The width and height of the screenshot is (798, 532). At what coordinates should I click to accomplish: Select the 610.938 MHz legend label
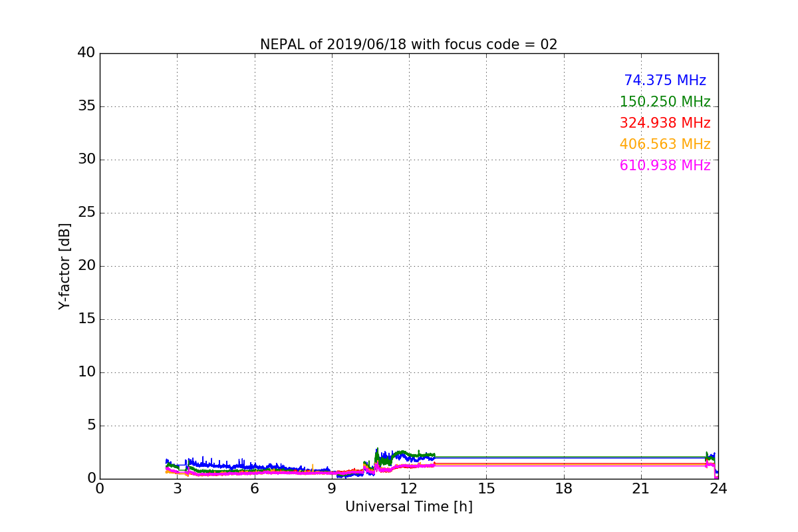tap(665, 166)
